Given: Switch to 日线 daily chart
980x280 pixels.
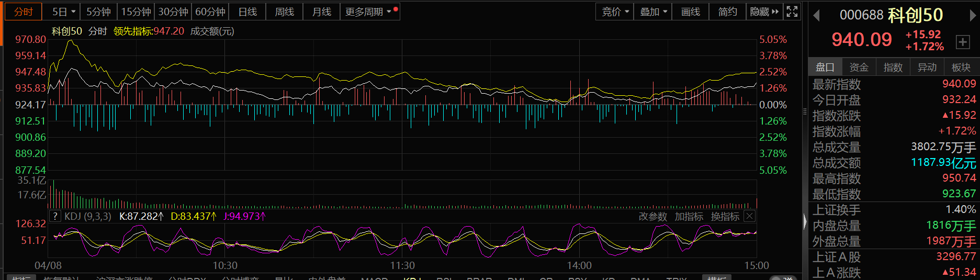Looking at the screenshot, I should point(247,12).
